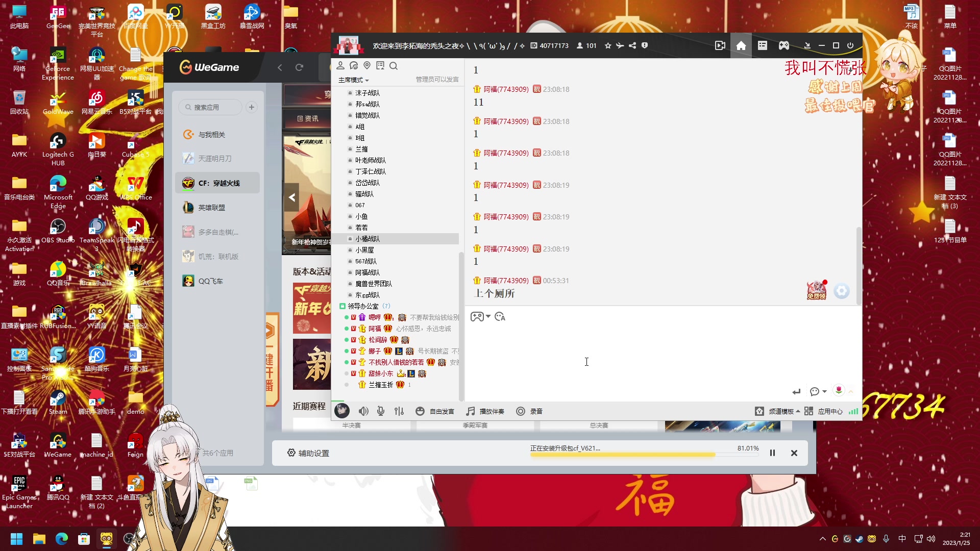Click the round gear icon in chat area
Screen dimensions: 980x551
coord(842,291)
